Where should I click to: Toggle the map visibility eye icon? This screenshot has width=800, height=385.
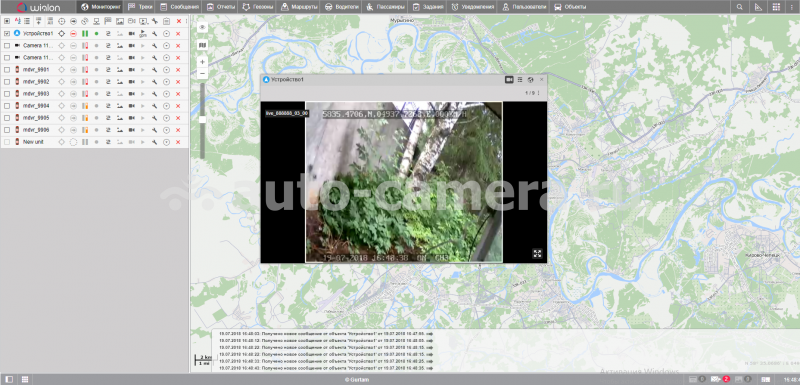pyautogui.click(x=203, y=28)
